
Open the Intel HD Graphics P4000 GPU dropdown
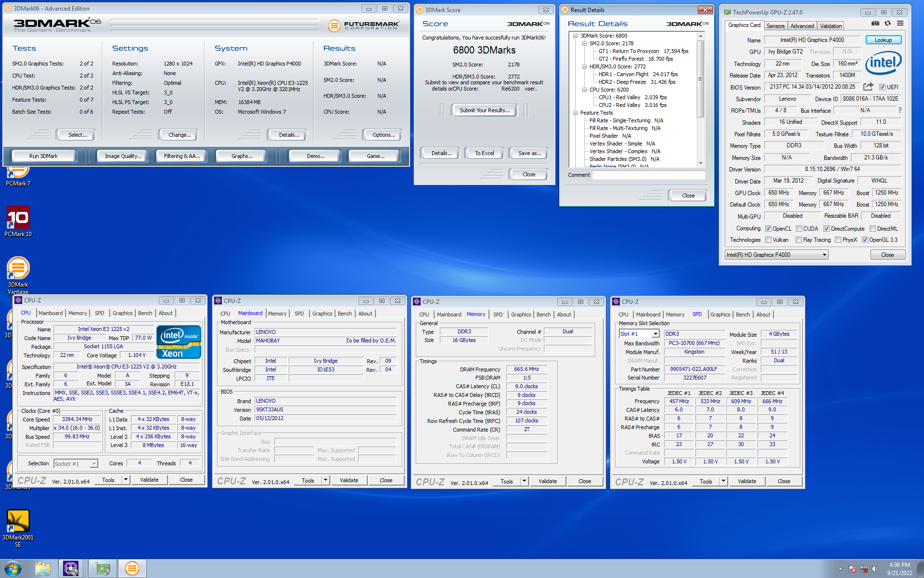[776, 255]
